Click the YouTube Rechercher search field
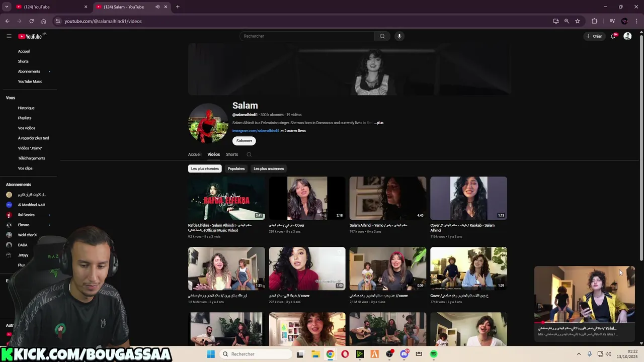This screenshot has height=362, width=644. 307,36
